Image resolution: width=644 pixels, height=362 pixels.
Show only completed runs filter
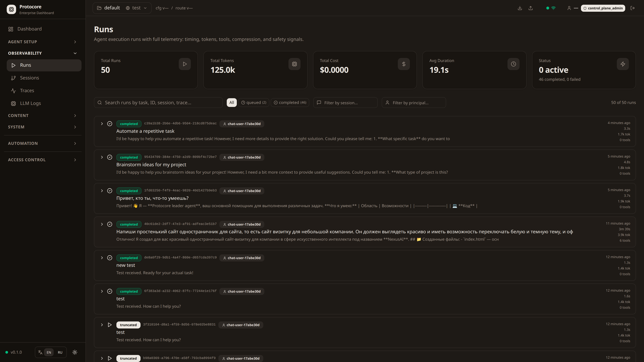point(290,102)
